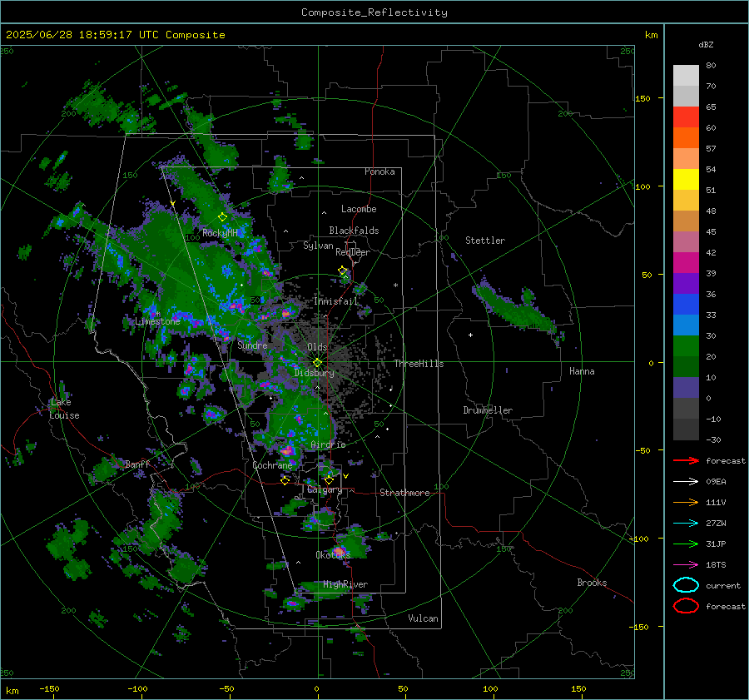Click the Airdrie city label
Image resolution: width=749 pixels, height=700 pixels.
[328, 444]
